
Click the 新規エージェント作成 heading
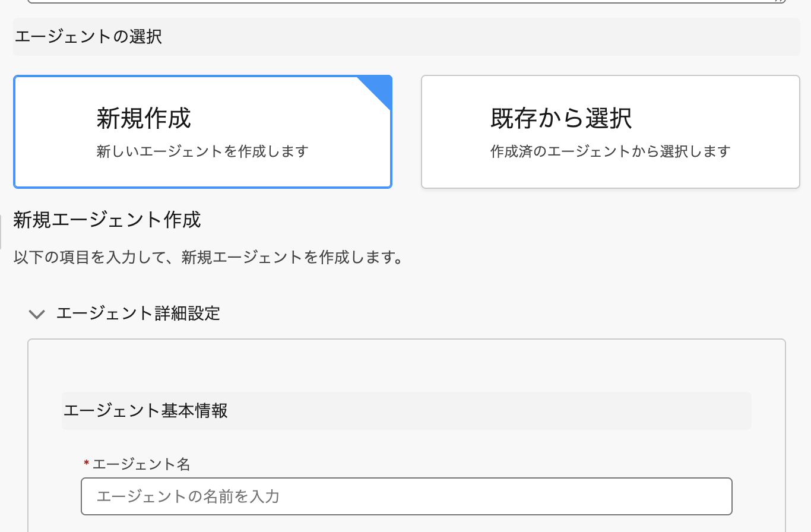pyautogui.click(x=107, y=220)
